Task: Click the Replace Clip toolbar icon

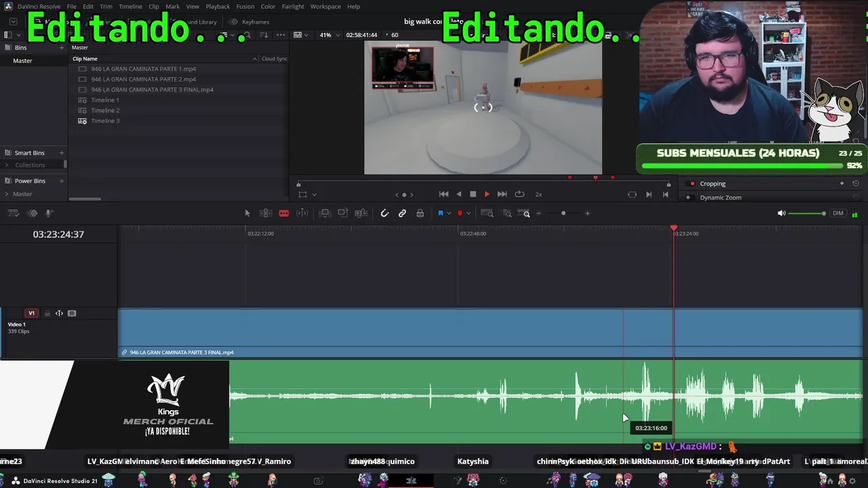Action: point(361,213)
